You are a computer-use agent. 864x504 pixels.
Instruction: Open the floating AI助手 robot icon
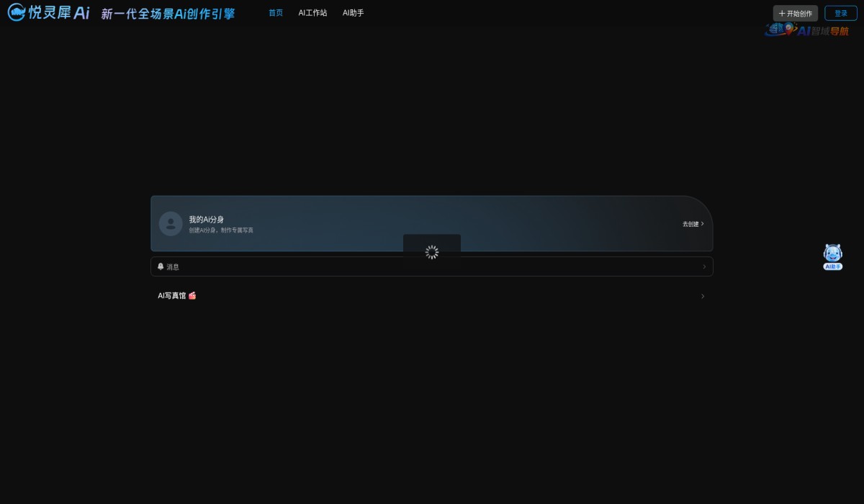(x=832, y=256)
